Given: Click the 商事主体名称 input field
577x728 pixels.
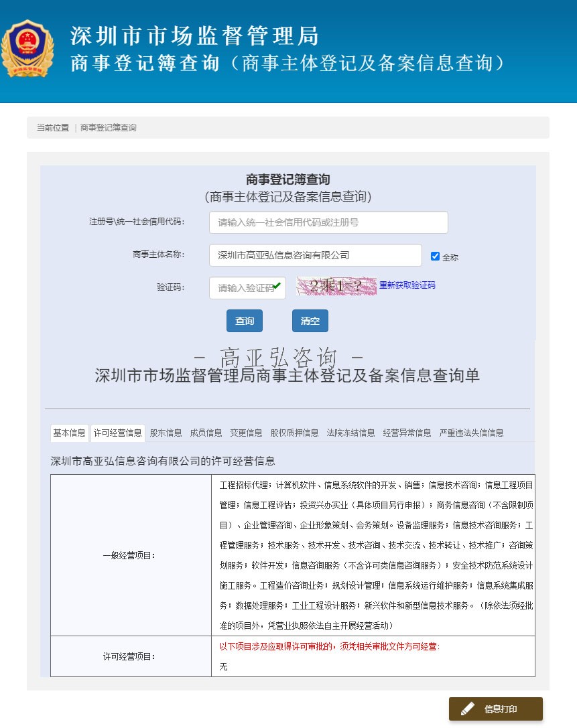Looking at the screenshot, I should [315, 255].
